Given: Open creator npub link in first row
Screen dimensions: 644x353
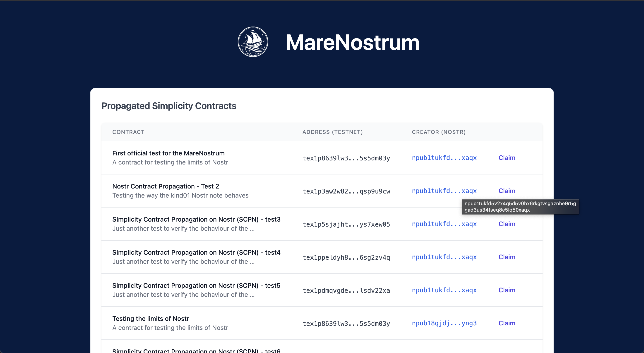Looking at the screenshot, I should (444, 158).
